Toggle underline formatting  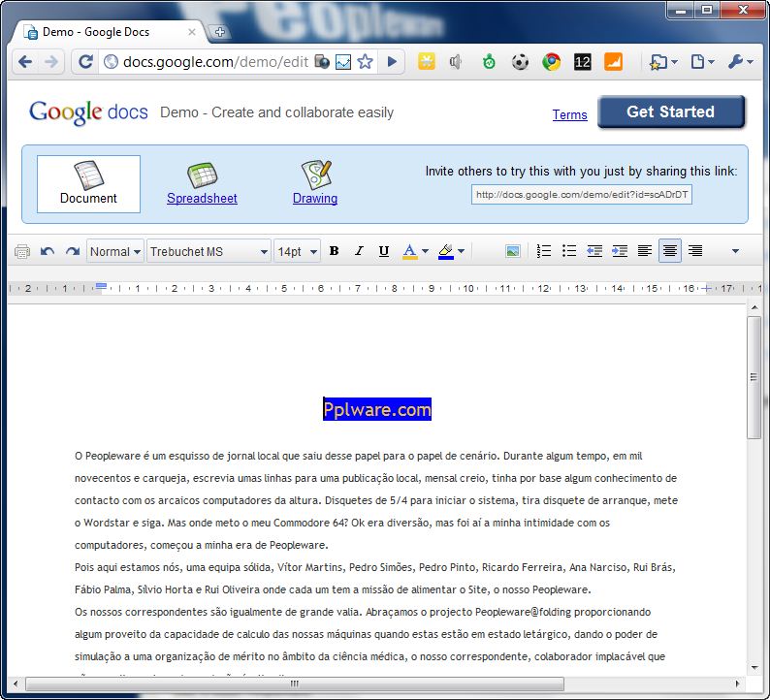click(384, 251)
